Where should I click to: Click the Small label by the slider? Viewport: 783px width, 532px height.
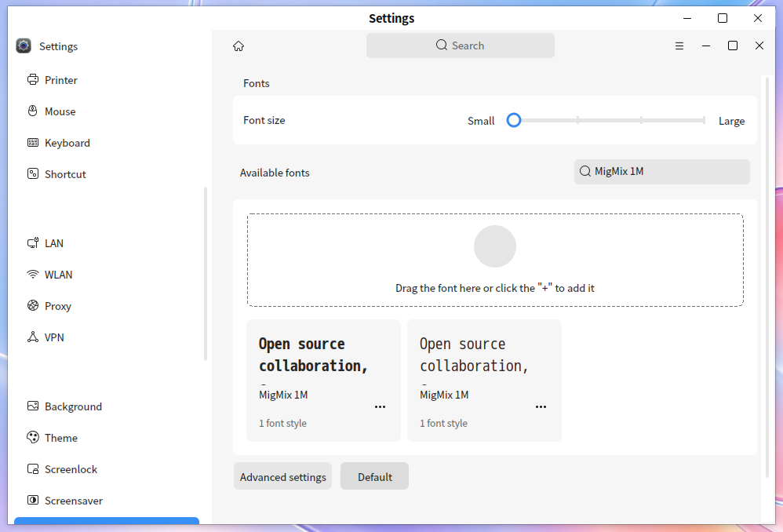click(x=481, y=121)
